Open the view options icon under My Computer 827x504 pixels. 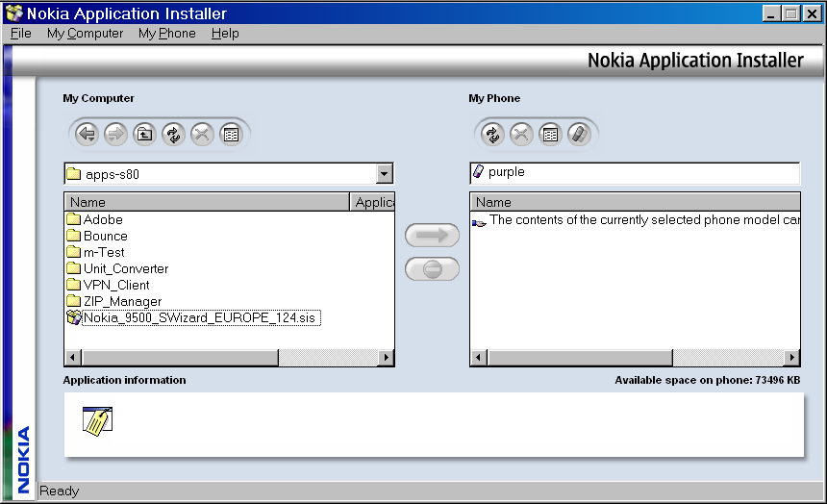point(231,134)
